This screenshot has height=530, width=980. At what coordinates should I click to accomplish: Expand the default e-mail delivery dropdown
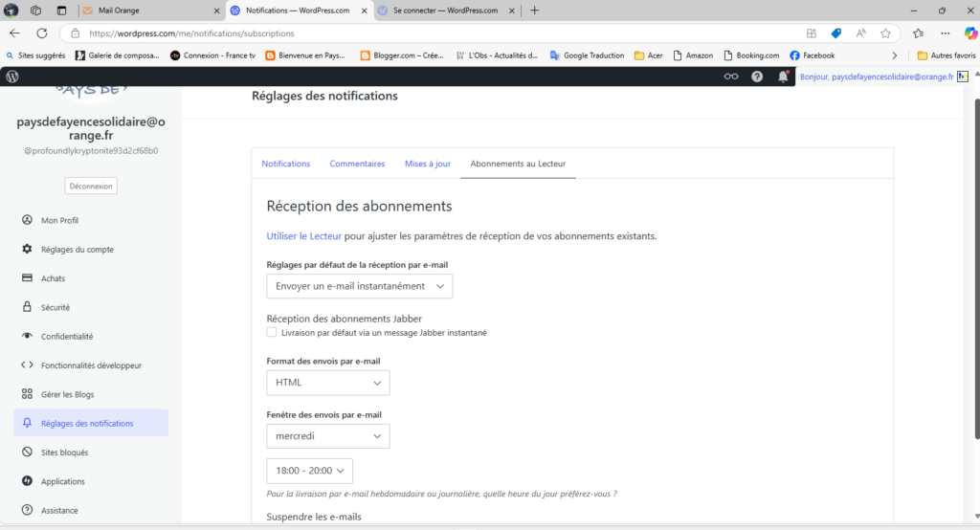[359, 286]
